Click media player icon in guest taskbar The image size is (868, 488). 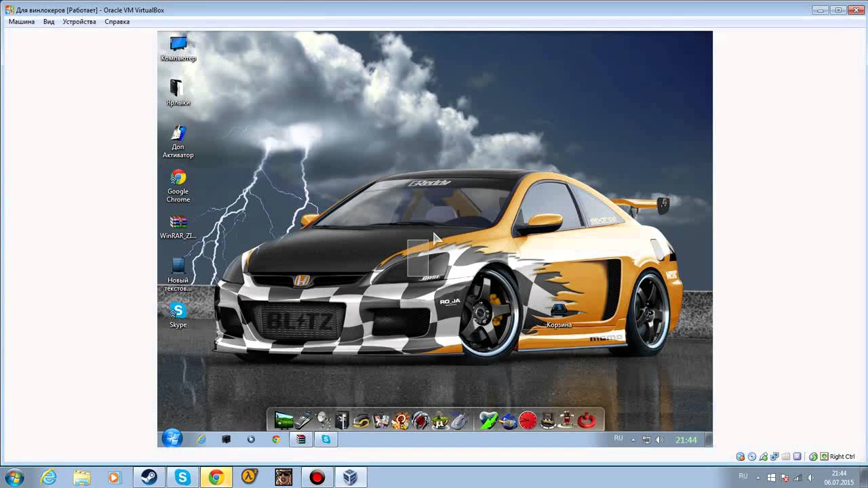pyautogui.click(x=251, y=439)
